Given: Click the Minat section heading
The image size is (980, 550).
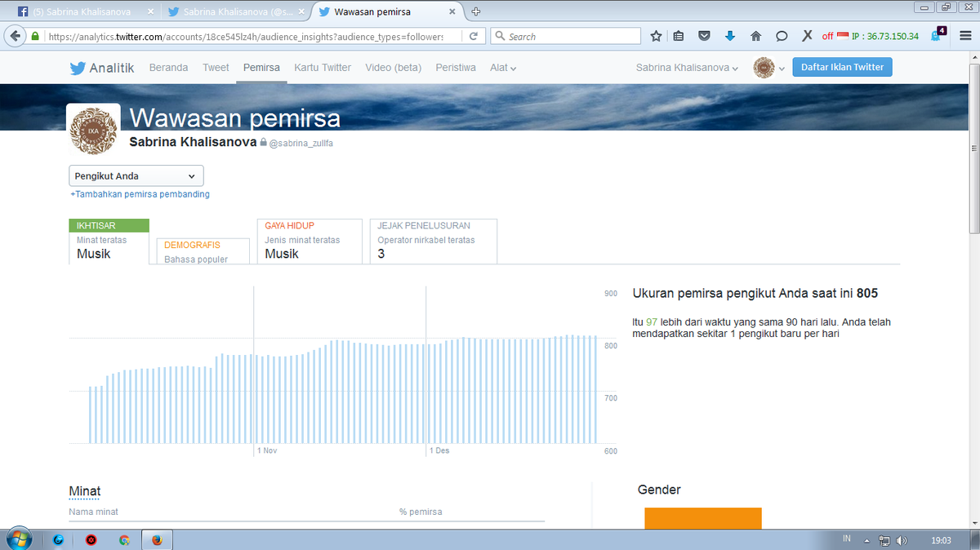Looking at the screenshot, I should coord(85,491).
